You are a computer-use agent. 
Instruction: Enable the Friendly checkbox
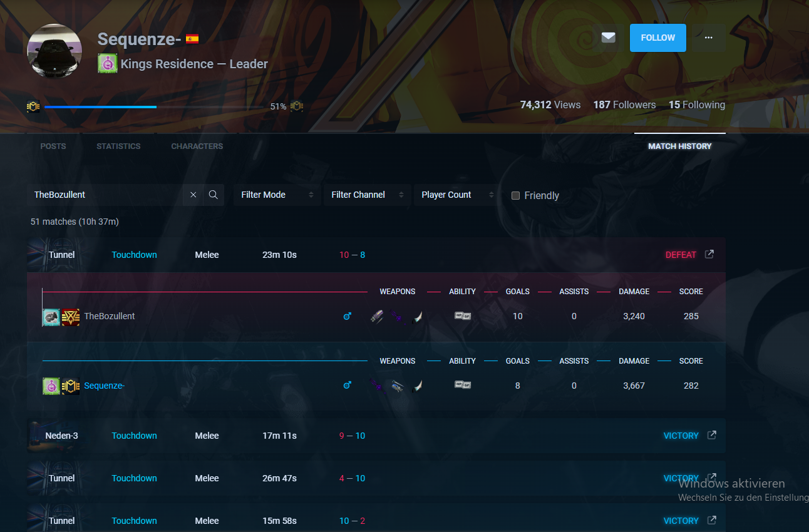(x=515, y=195)
